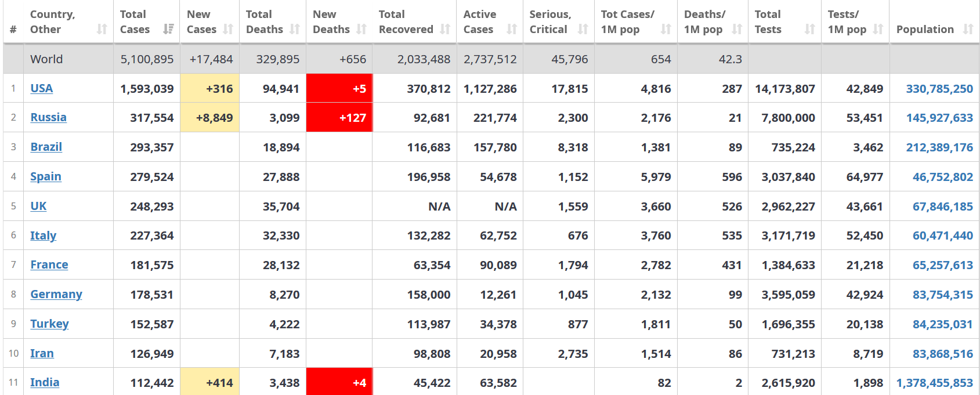Sort by Tests/1M pop sort icon
980x395 pixels.
878,29
